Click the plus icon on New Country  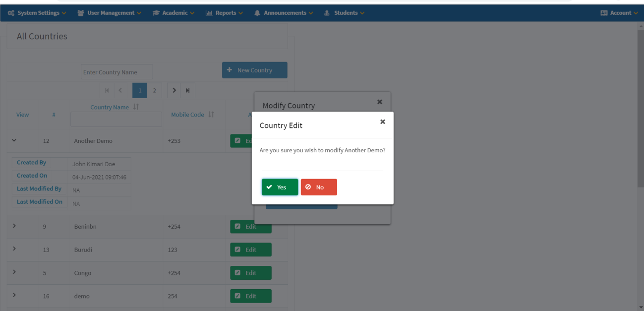(230, 69)
